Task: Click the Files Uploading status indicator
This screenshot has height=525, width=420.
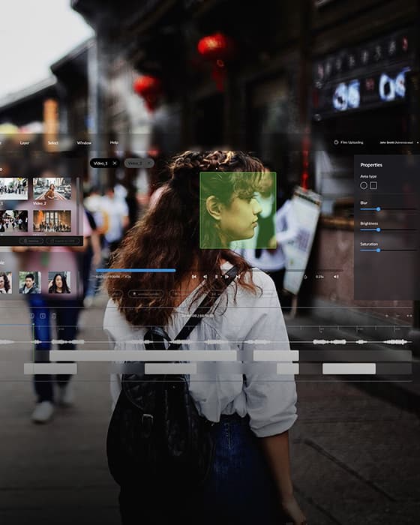Action: pyautogui.click(x=348, y=142)
